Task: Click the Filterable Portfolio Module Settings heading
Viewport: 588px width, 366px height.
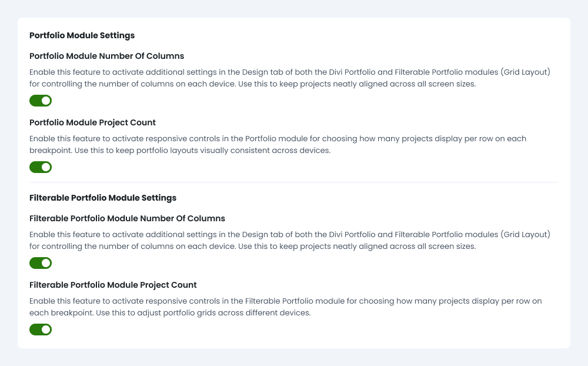Action: [103, 198]
